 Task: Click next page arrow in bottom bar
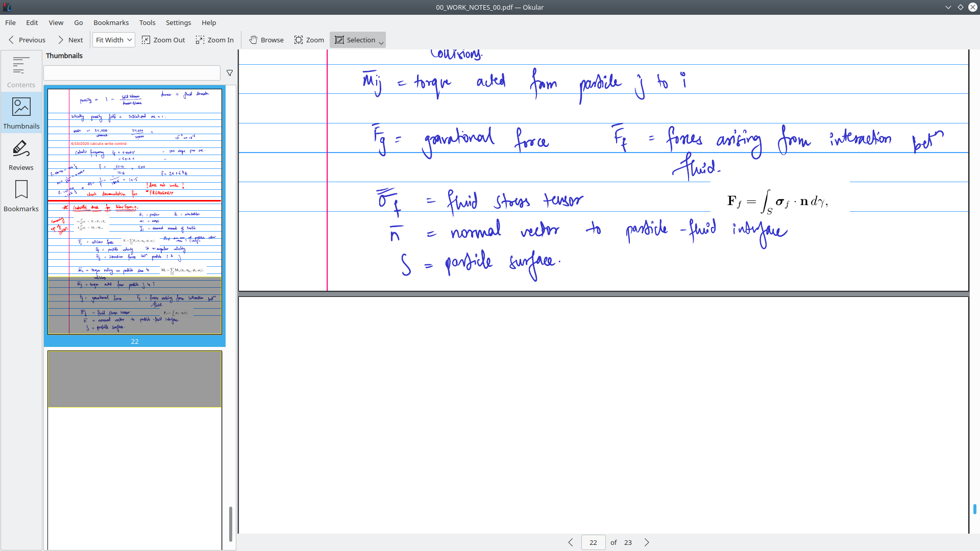click(647, 542)
